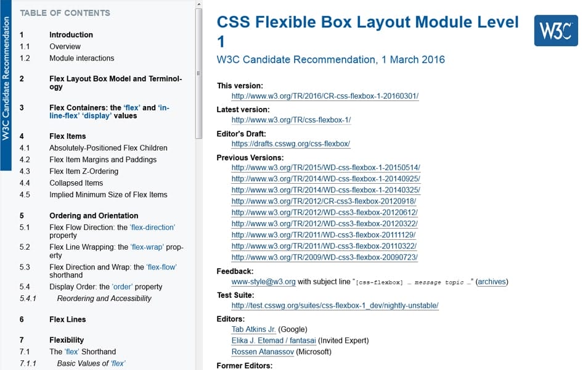588x370 pixels.
Task: Open editor Elika J. Etemad / fantasai link
Action: click(274, 341)
